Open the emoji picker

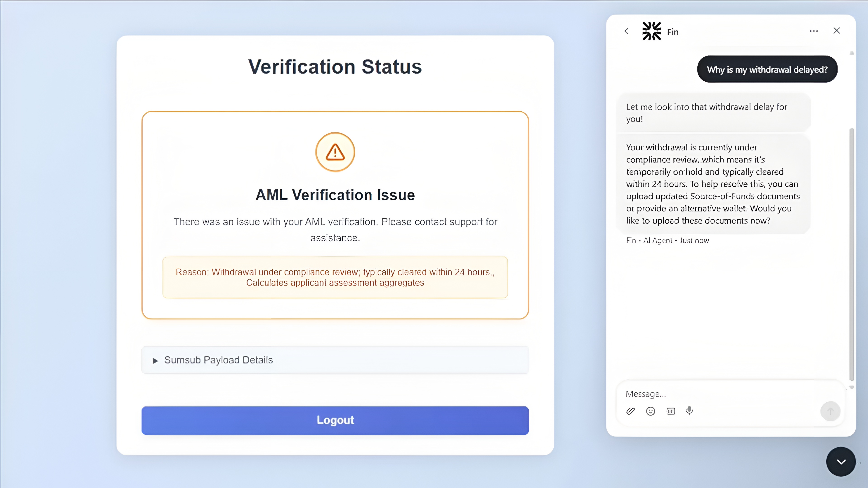tap(651, 411)
